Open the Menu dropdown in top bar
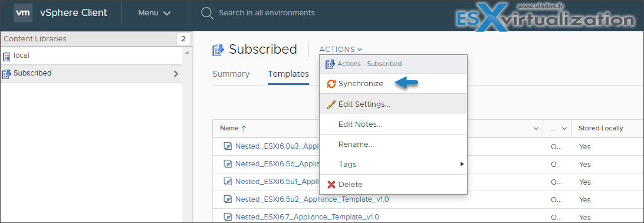Image resolution: width=644 pixels, height=223 pixels. [x=155, y=13]
